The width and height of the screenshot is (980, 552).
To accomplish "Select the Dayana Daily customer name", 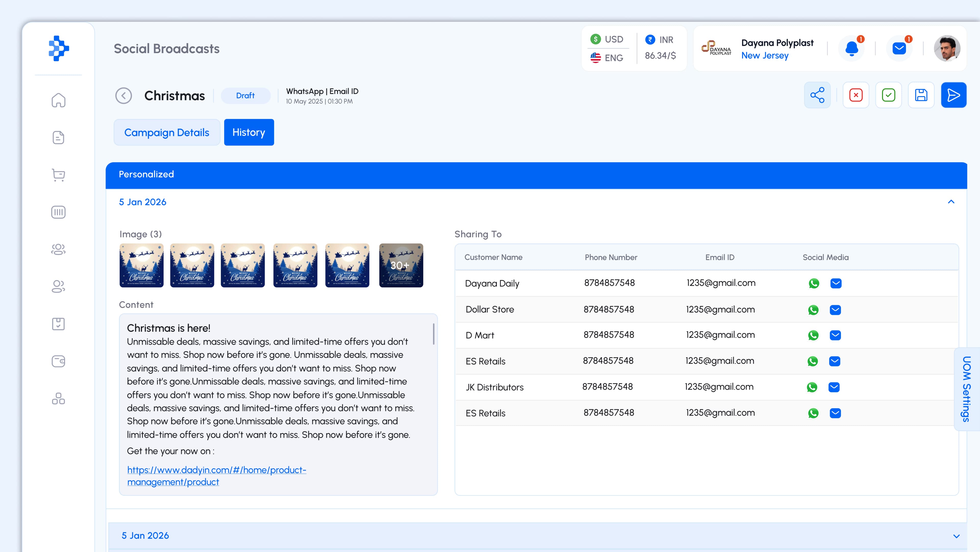I will [x=492, y=284].
